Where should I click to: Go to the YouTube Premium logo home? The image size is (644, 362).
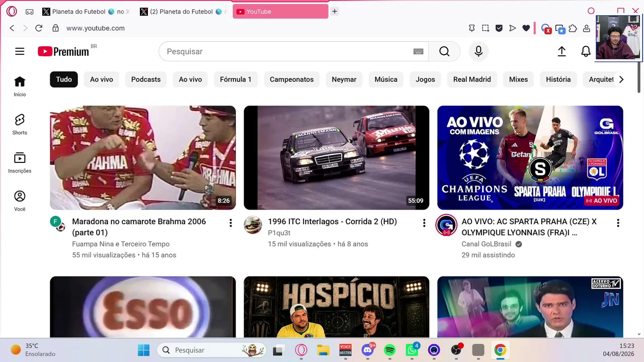64,51
